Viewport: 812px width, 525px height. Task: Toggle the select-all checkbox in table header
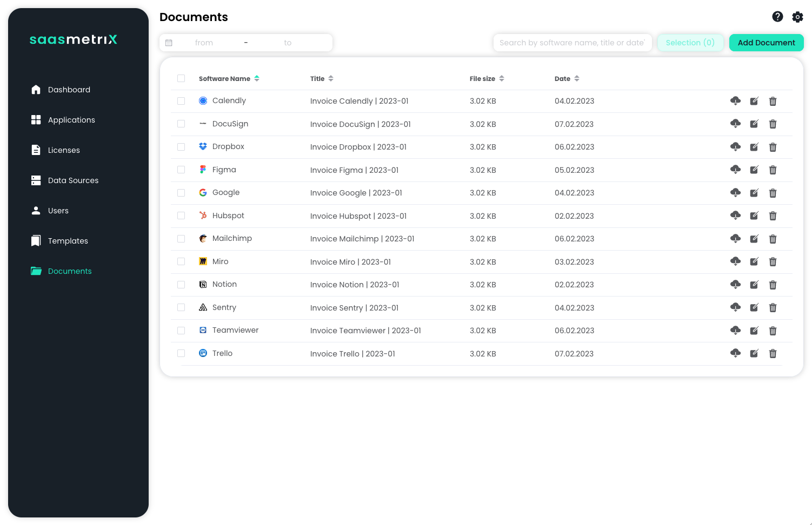pos(181,78)
